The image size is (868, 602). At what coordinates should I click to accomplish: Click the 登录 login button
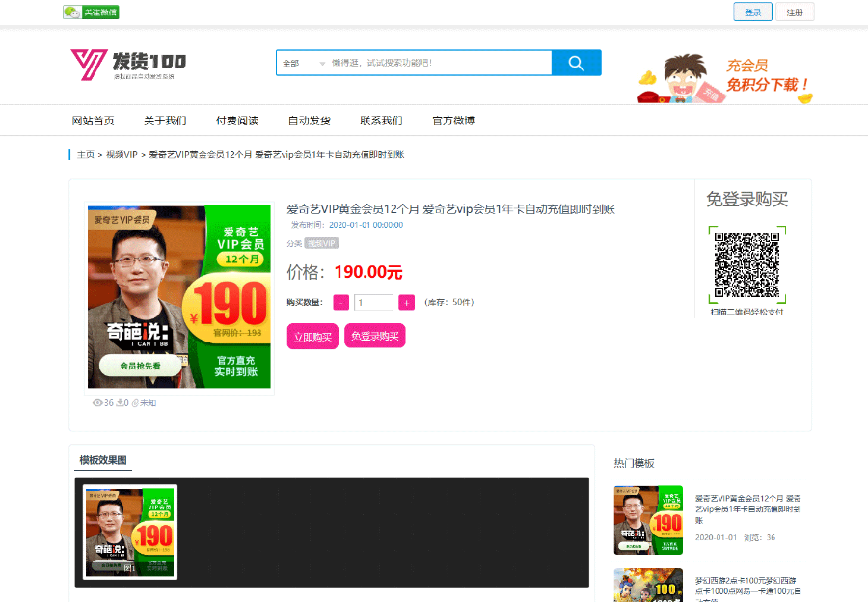point(752,13)
